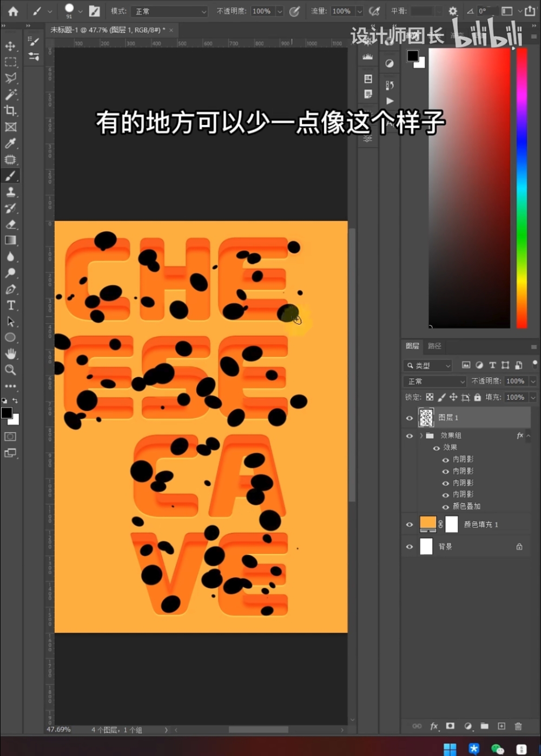
Task: Toggle lock all padlock icon
Action: 477,397
